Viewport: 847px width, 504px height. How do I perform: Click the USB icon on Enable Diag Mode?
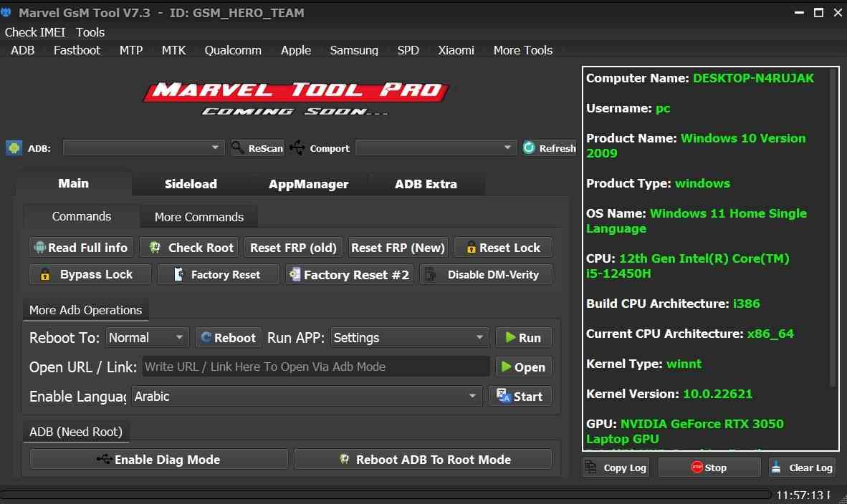tap(104, 459)
